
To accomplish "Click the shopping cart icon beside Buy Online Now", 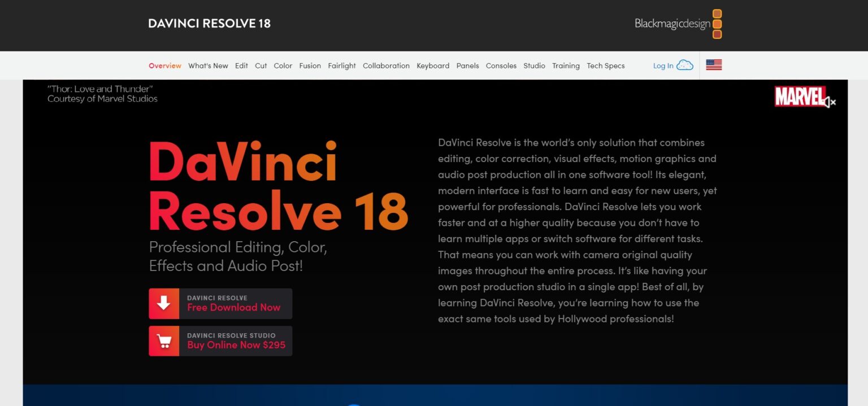I will pyautogui.click(x=163, y=340).
